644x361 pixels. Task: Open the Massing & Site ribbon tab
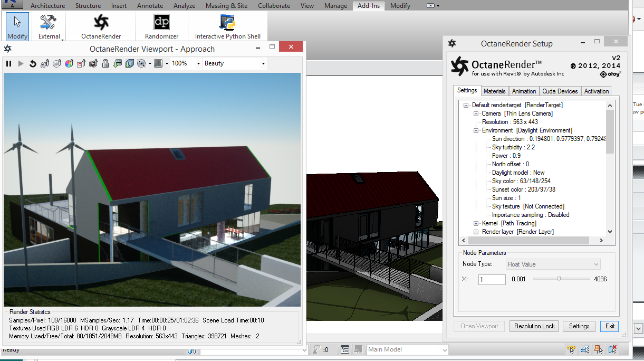227,6
